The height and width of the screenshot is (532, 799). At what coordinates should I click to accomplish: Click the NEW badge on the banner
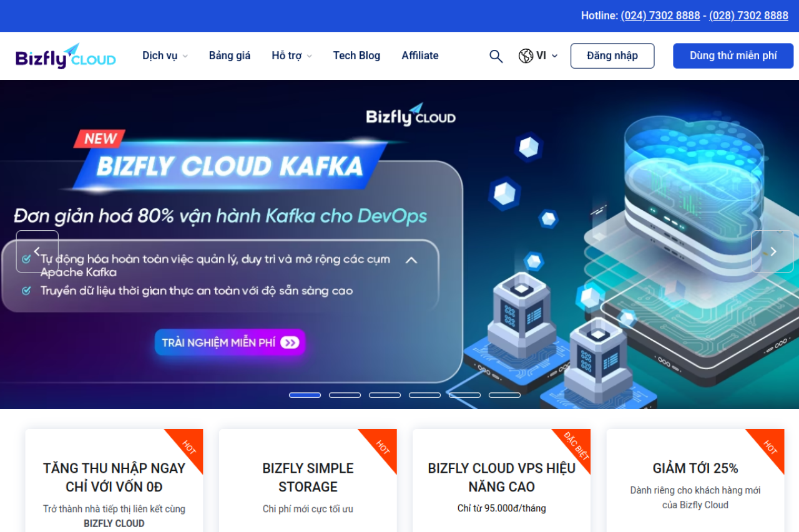point(100,138)
